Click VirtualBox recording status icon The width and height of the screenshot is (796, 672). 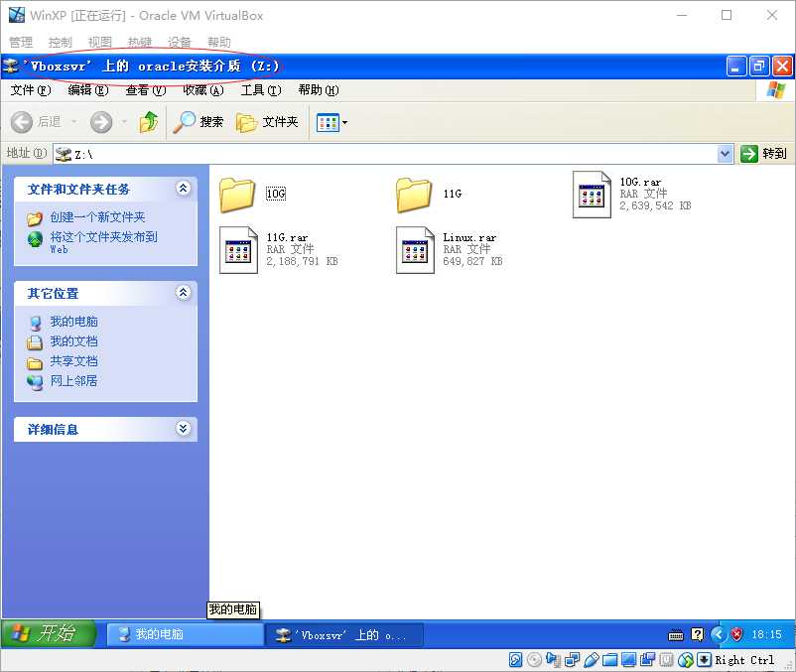[647, 660]
